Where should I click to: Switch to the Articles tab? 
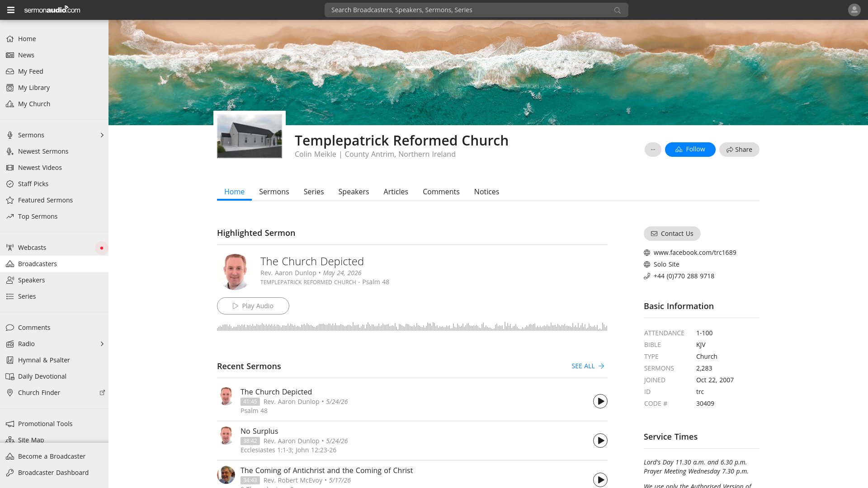(x=396, y=192)
